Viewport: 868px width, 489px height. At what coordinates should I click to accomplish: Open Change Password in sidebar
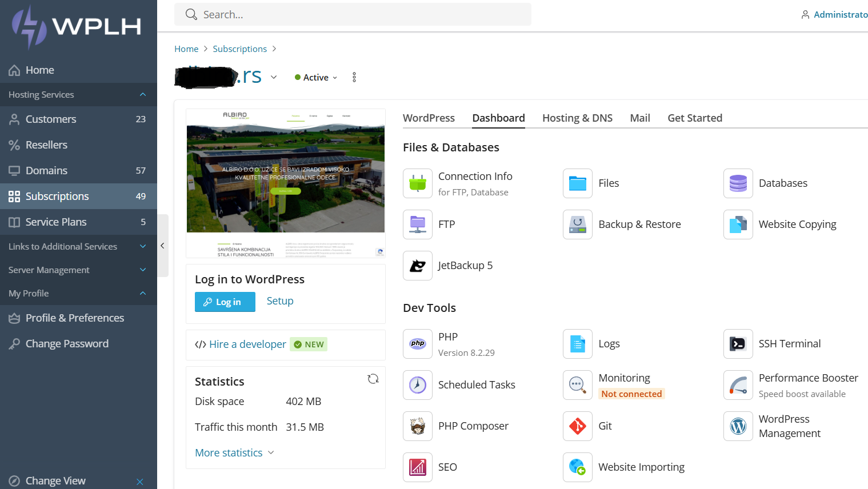(x=78, y=343)
